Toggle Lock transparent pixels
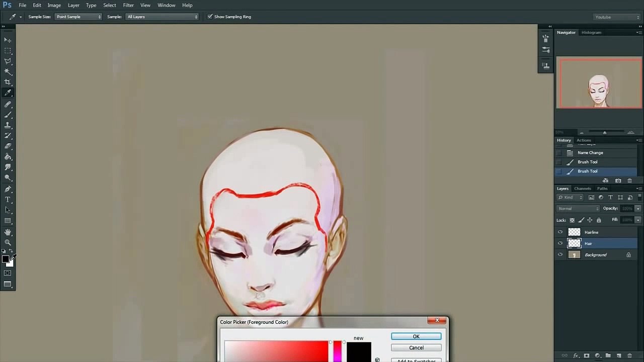The image size is (644, 362). tap(572, 220)
